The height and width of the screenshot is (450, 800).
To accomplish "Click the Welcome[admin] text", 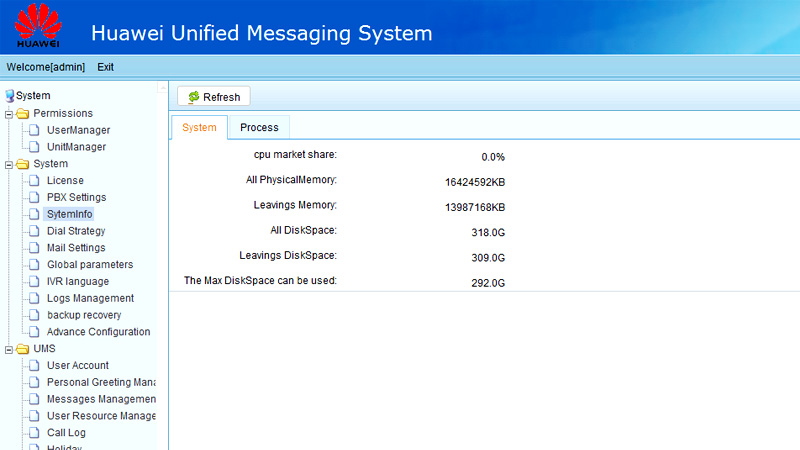I will click(45, 67).
